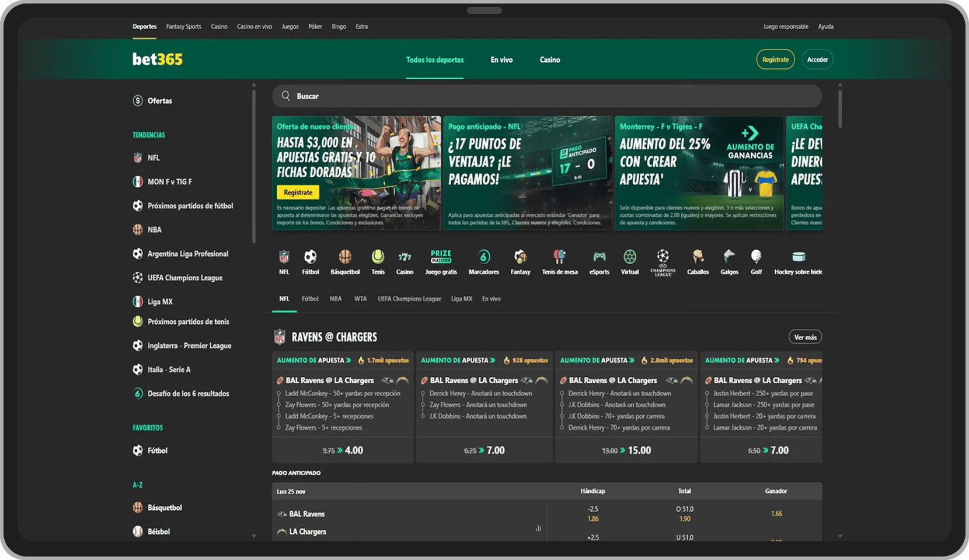This screenshot has height=560, width=969.
Task: Click the Buscar search field
Action: (546, 96)
